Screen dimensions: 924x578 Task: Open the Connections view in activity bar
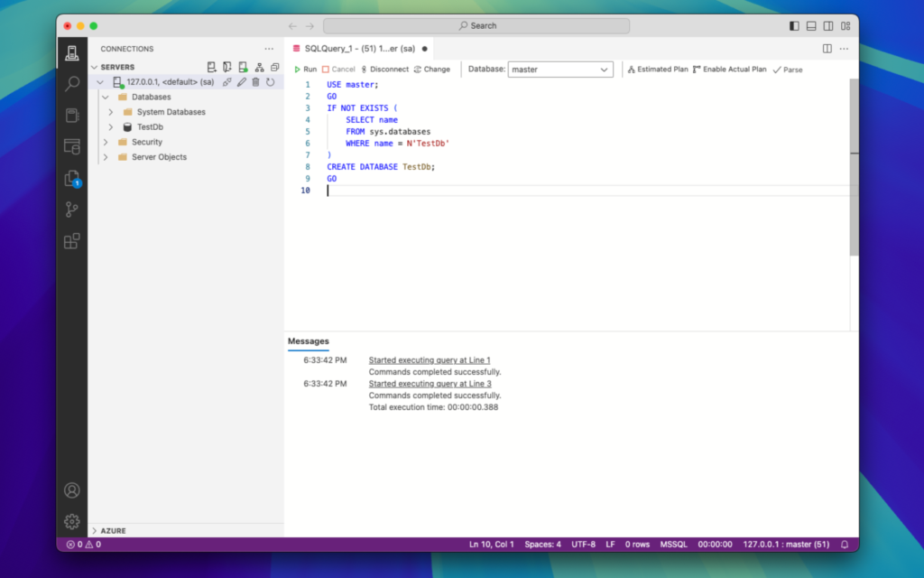click(72, 53)
